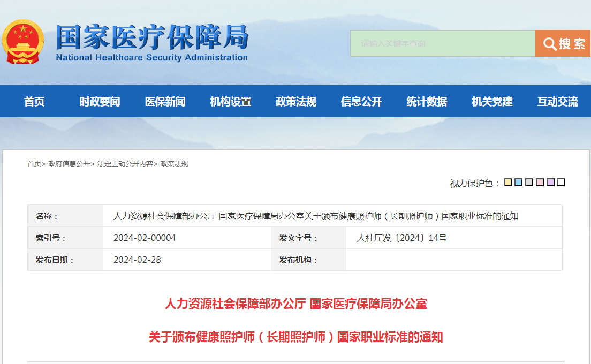Focus the keyword search input field

(x=443, y=44)
